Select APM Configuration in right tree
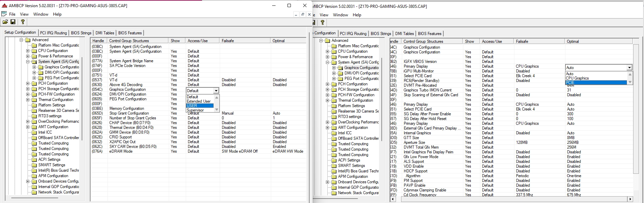The height and width of the screenshot is (203, 644). pos(353,176)
